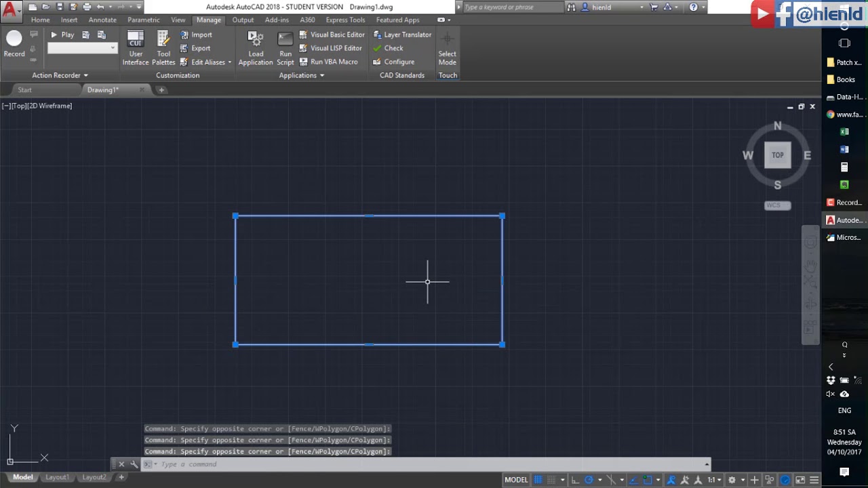Screen dimensions: 868x488
Task: Switch to the Output ribbon tab
Action: (243, 20)
